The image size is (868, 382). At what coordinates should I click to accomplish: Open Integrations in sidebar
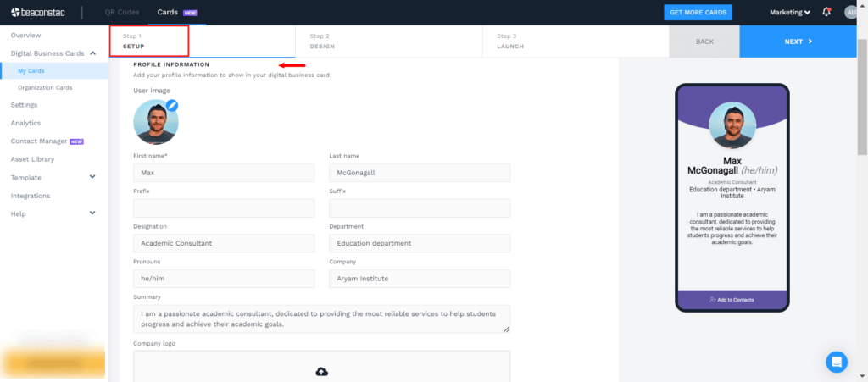coord(31,195)
